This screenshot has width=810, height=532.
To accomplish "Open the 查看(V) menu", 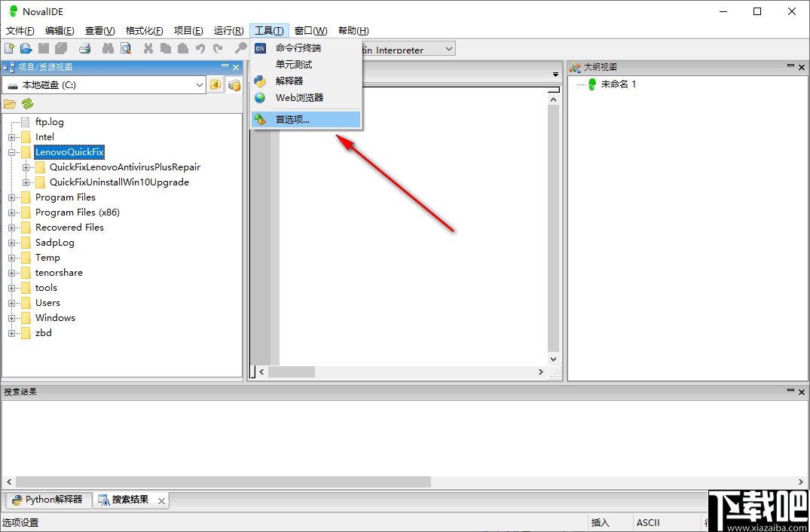I will tap(100, 30).
